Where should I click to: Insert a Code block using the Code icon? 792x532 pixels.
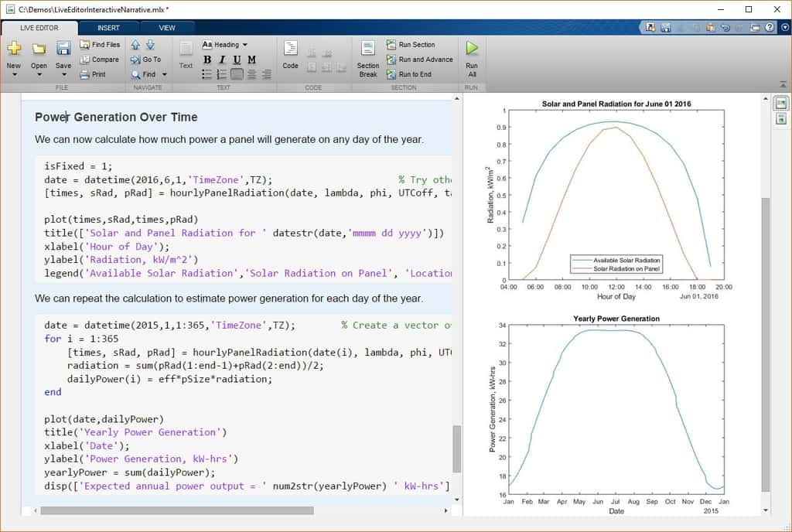(x=290, y=54)
